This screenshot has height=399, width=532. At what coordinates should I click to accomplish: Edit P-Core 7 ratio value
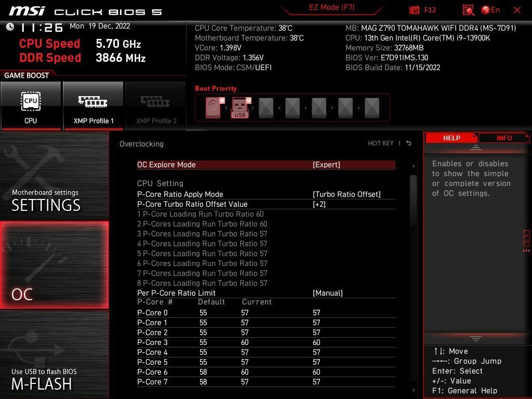coord(316,382)
